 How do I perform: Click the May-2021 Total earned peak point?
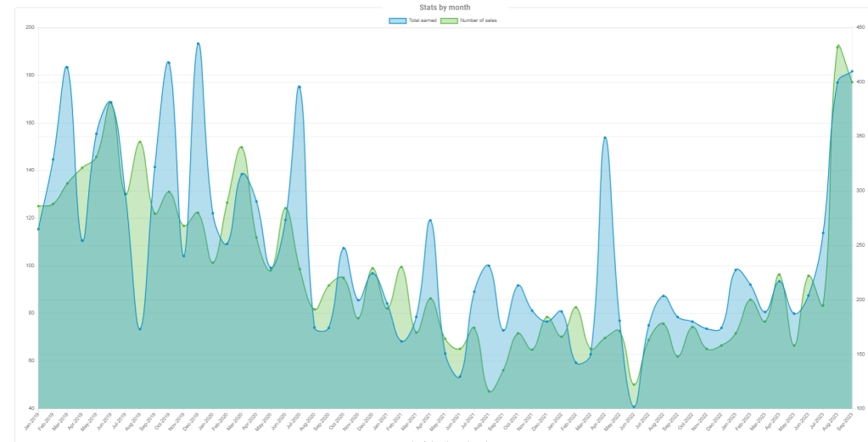point(431,221)
